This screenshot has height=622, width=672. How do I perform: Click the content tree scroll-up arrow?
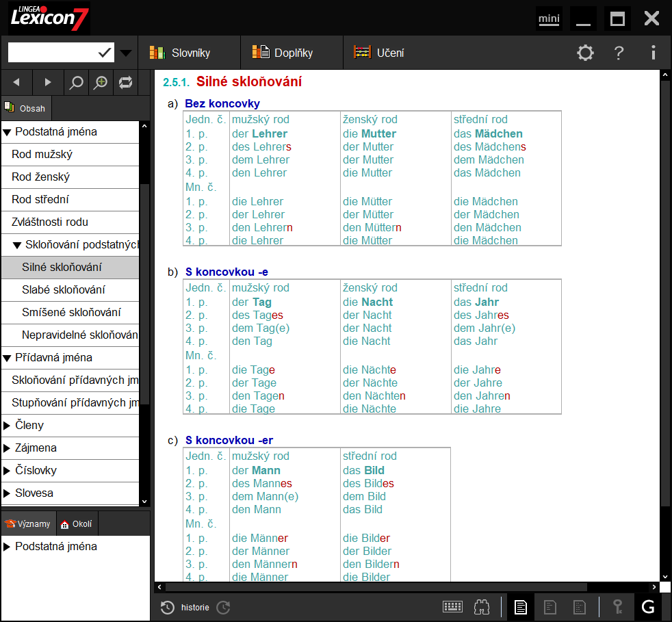pyautogui.click(x=144, y=127)
